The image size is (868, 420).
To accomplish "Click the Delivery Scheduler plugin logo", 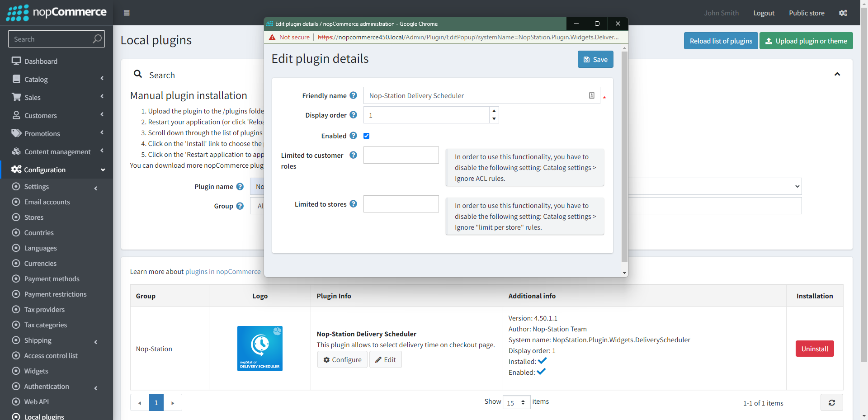I will [260, 349].
